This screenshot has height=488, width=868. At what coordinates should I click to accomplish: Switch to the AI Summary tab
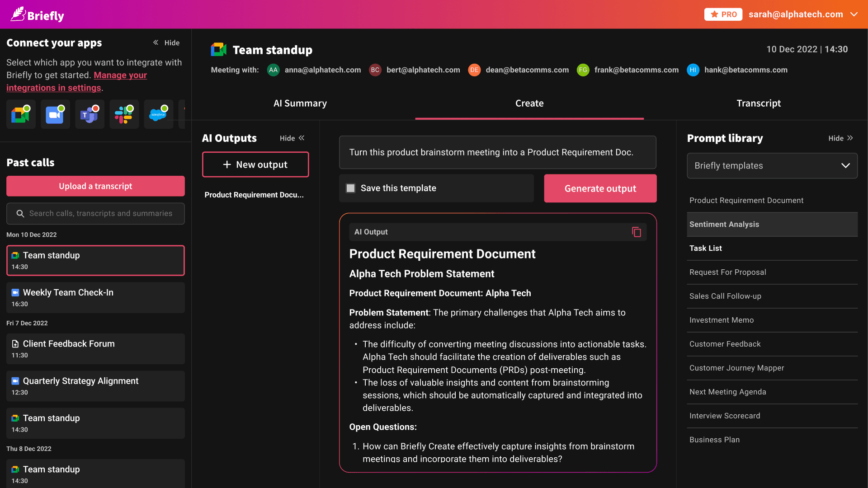tap(300, 103)
